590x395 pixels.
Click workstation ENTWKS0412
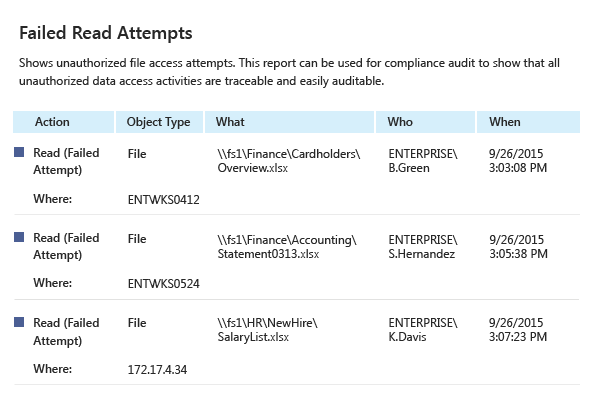164,199
